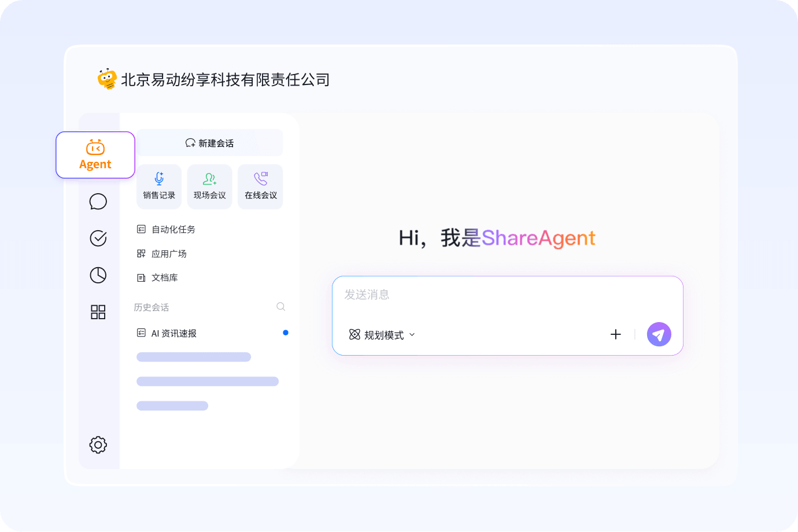Image resolution: width=798 pixels, height=532 pixels.
Task: Open the tasks checkmark sidebar icon
Action: tap(98, 238)
